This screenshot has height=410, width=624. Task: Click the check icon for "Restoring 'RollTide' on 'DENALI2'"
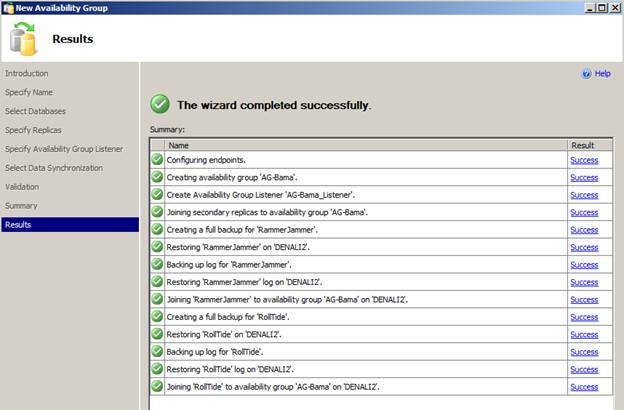[157, 334]
